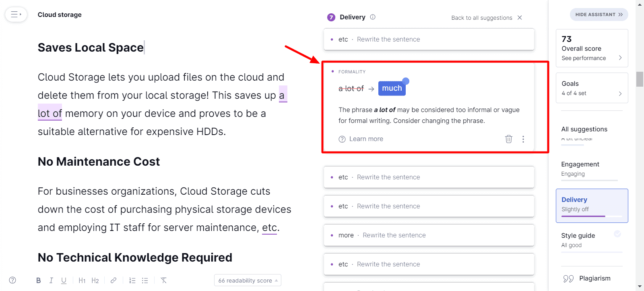Viewport: 644px width, 291px height.
Task: Insert a link with the chain icon
Action: coord(114,281)
